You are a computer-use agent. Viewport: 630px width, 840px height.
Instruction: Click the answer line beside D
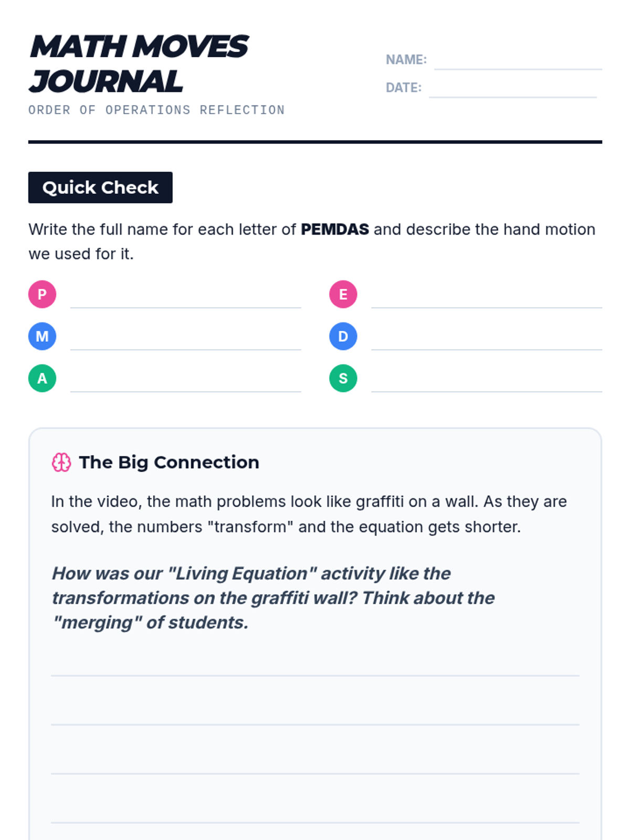486,341
